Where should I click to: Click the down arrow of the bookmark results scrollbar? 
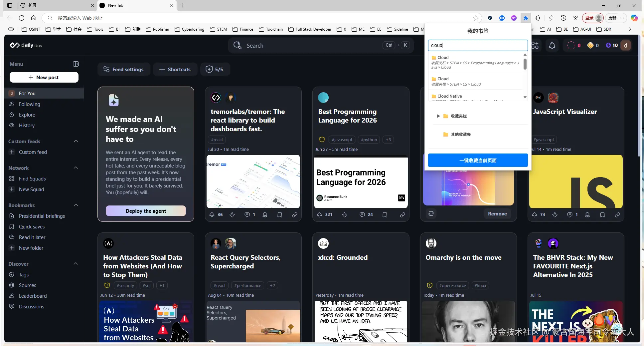coord(525,97)
